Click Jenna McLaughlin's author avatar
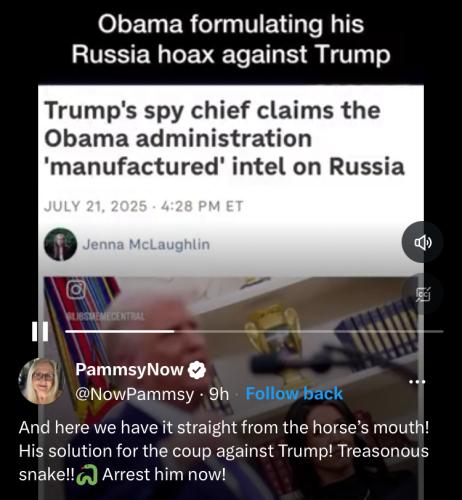Viewport: 462px width, 500px height. click(x=60, y=244)
